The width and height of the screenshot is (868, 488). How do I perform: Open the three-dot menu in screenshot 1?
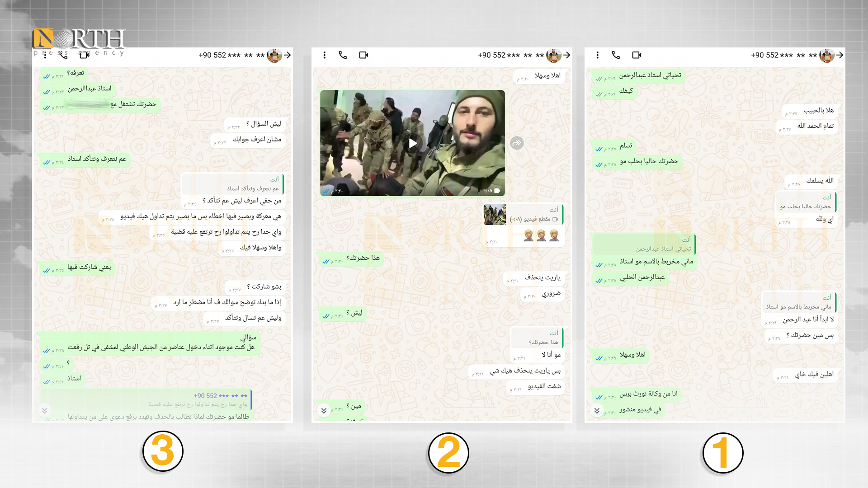click(597, 55)
